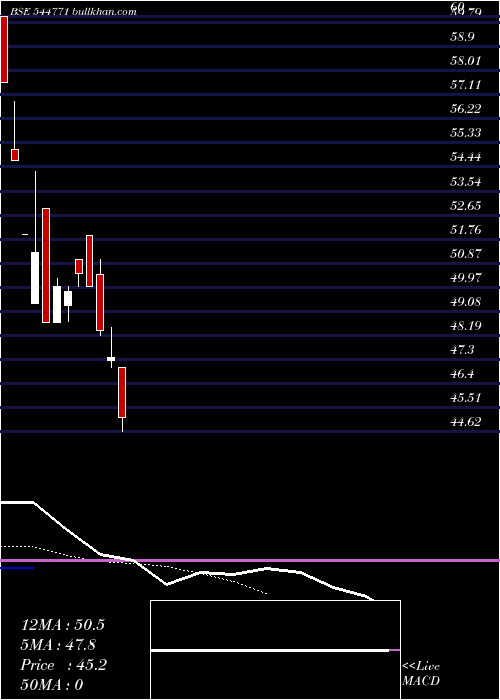Image resolution: width=500 pixels, height=700 pixels.
Task: Click the 49.97 price axis label
Action: pos(465,278)
